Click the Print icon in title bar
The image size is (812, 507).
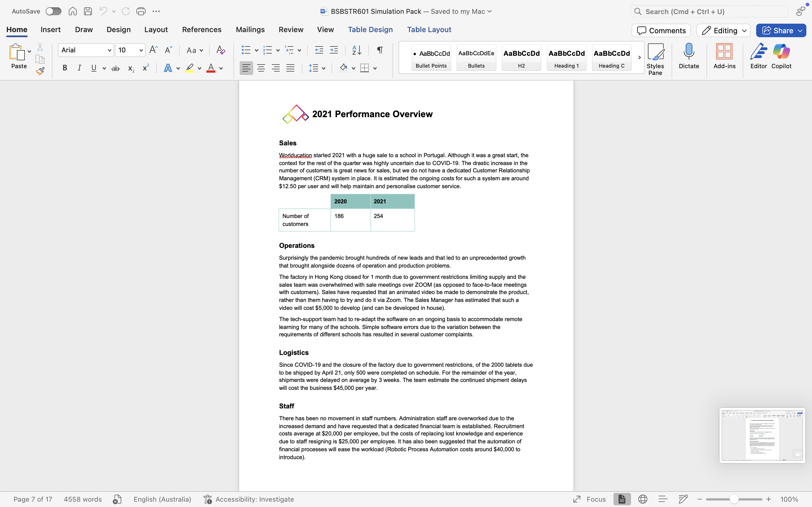click(x=141, y=11)
